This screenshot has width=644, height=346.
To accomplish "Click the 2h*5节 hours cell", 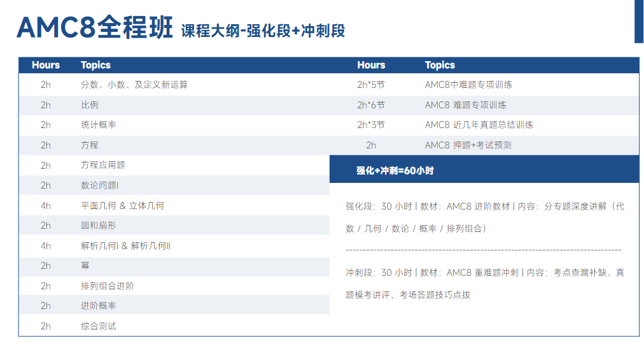I will pyautogui.click(x=371, y=85).
